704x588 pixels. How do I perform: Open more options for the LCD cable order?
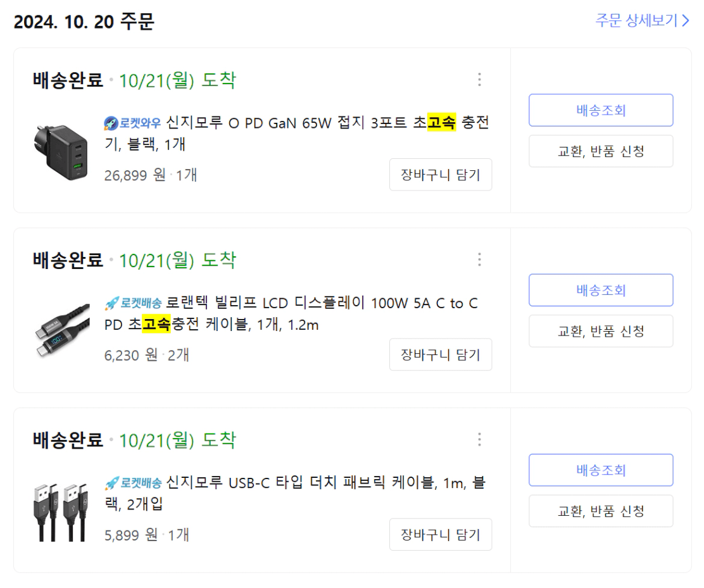point(479,260)
